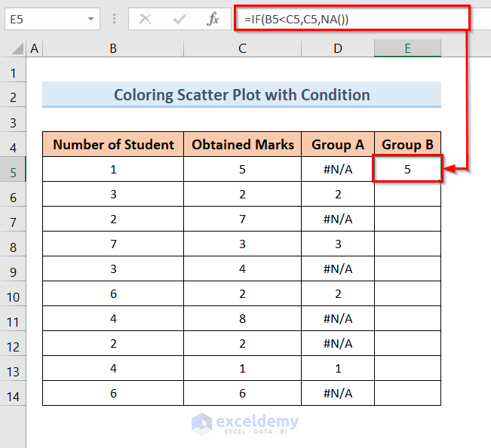
Task: Click the Group B header cell
Action: [x=407, y=145]
